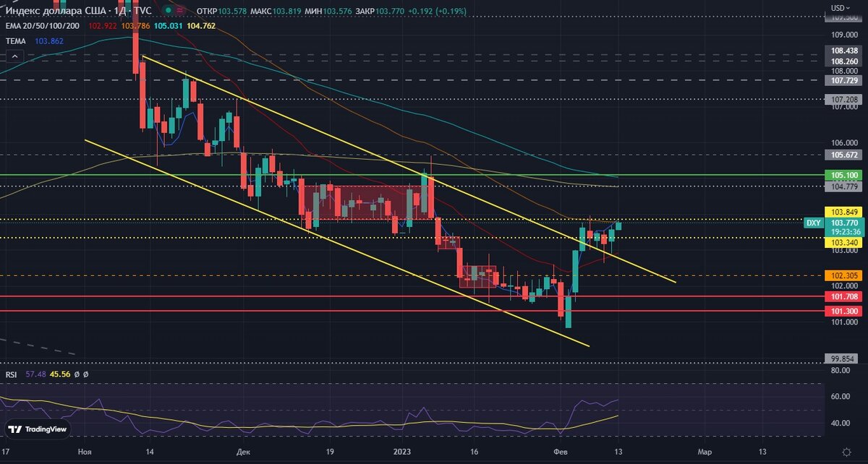Toggle the EMA 20/50/100/200 indicator in the legend

43,25
